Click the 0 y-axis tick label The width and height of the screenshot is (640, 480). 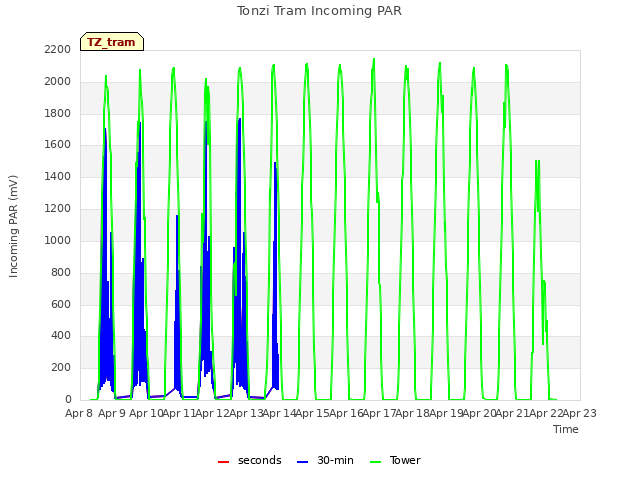[x=68, y=399]
